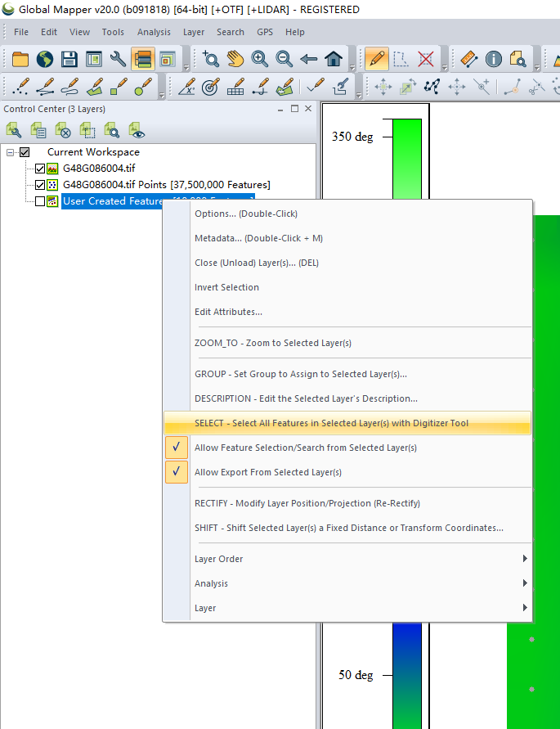This screenshot has height=729, width=560.
Task: Toggle the Current Workspace checkbox
Action: pos(25,152)
